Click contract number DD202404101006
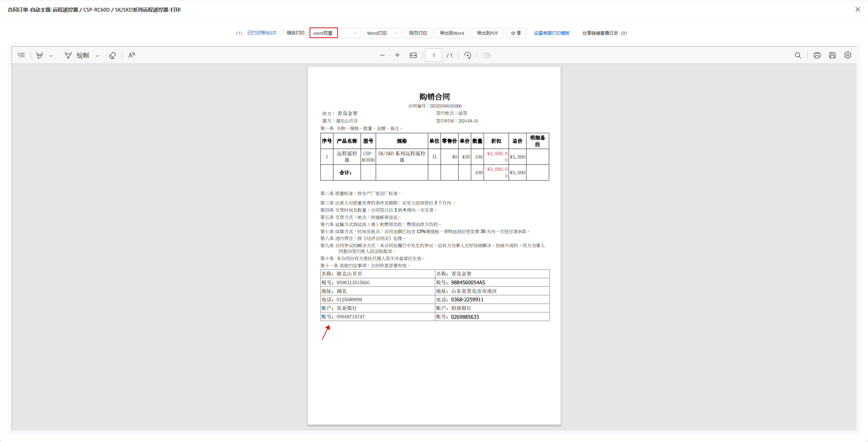Image resolution: width=868 pixels, height=442 pixels. 446,106
